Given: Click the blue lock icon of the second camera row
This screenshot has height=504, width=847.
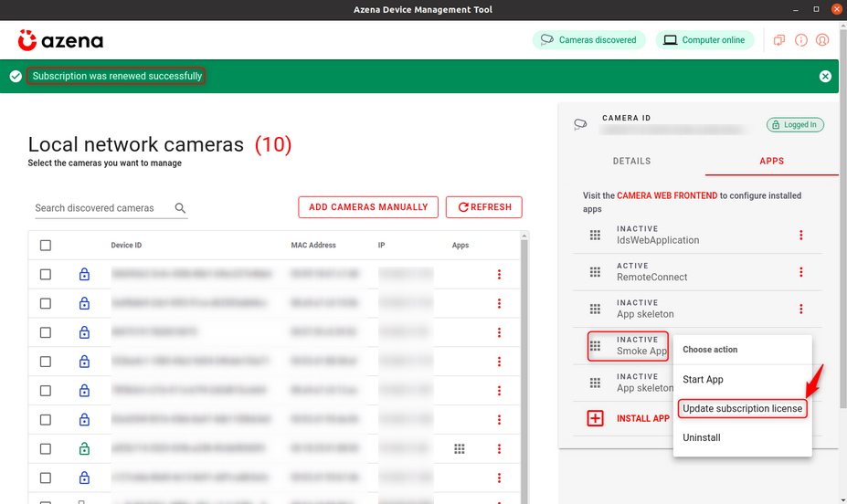Looking at the screenshot, I should coord(84,303).
